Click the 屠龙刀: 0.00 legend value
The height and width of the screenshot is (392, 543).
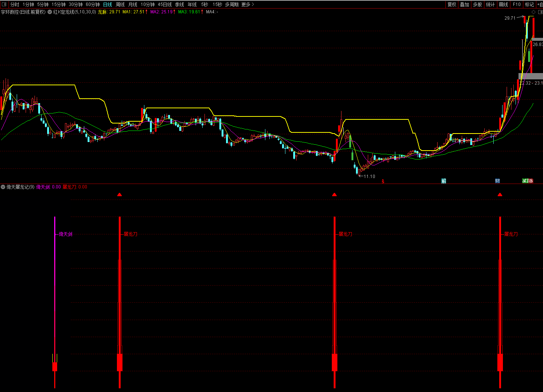pyautogui.click(x=75, y=187)
